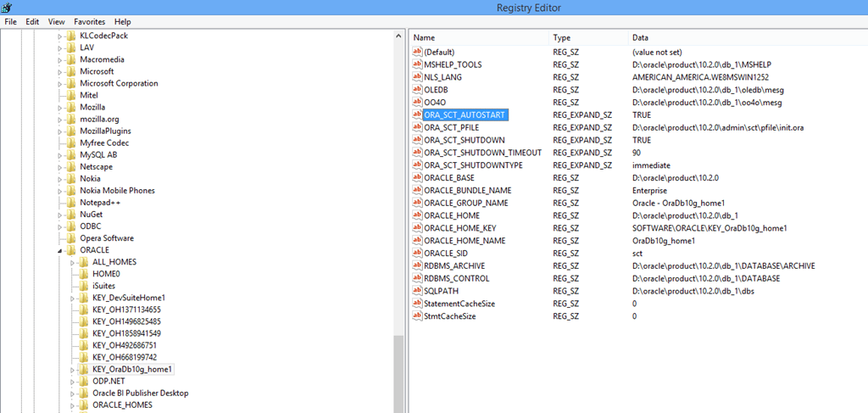868x413 pixels.
Task: Click the string icon of OO4O value
Action: pos(417,103)
